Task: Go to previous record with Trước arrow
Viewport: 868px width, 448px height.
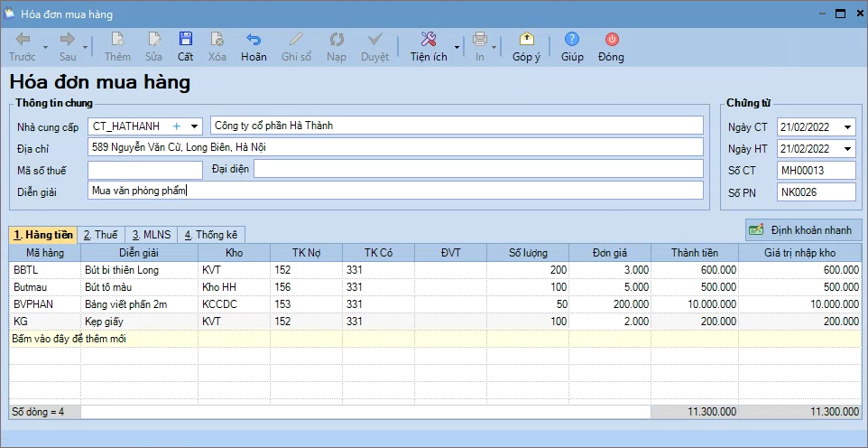Action: (x=23, y=39)
